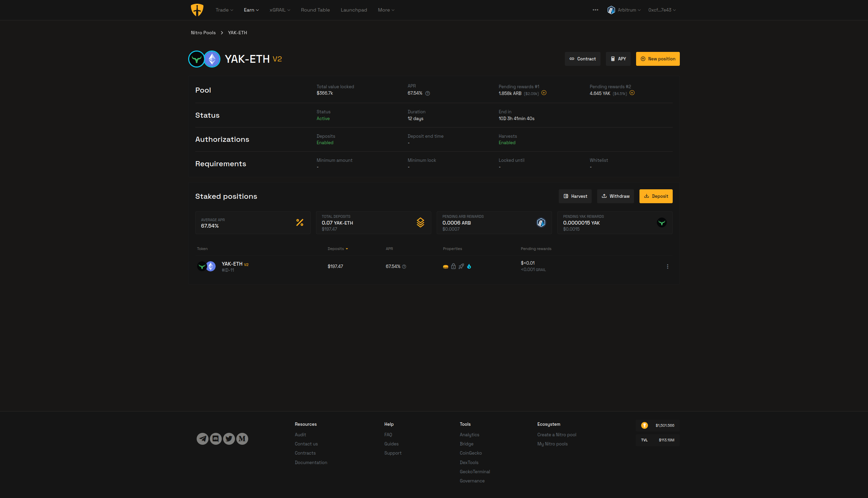
Task: Click the rocket boost property icon
Action: pyautogui.click(x=461, y=266)
